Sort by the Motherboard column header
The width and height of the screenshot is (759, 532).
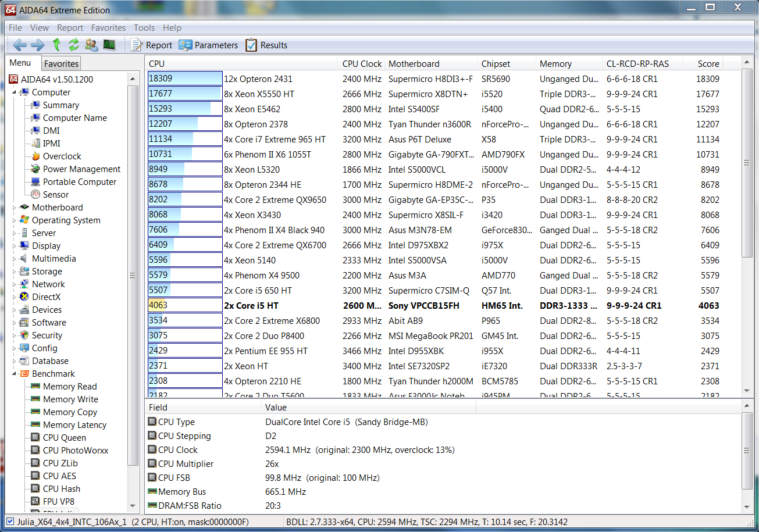[431, 64]
